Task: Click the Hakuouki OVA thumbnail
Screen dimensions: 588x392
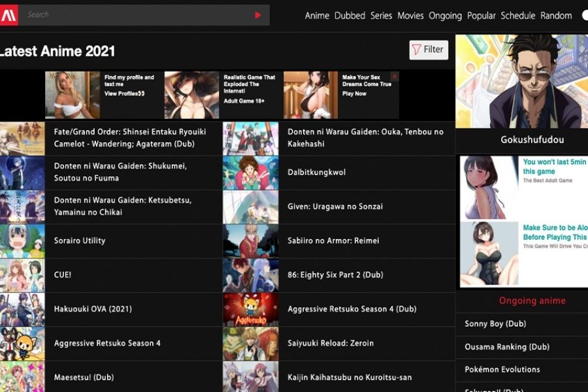Action: (x=22, y=310)
